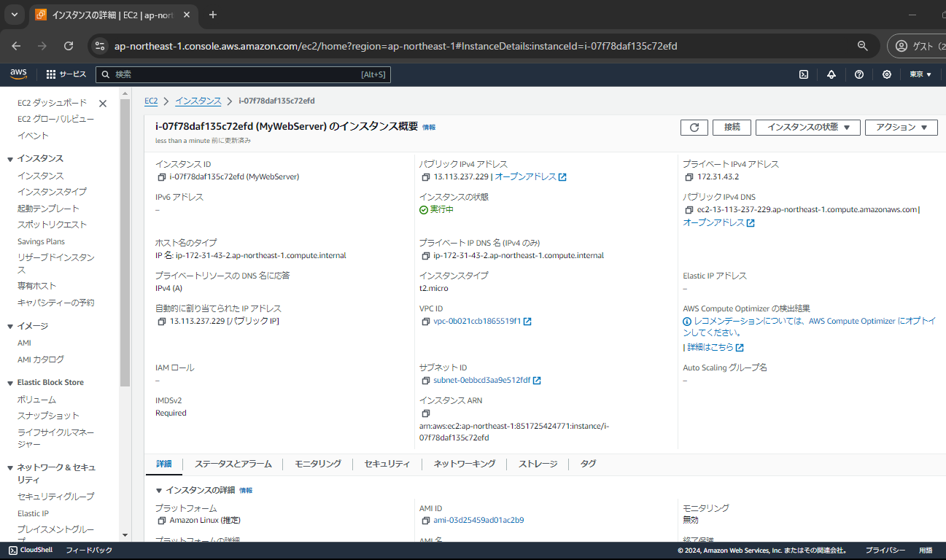946x560 pixels.
Task: Copy the private IP DNS name
Action: click(425, 256)
